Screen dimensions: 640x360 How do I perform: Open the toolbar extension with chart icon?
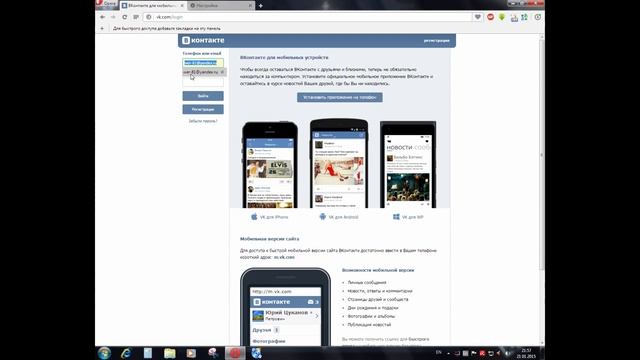(x=514, y=18)
